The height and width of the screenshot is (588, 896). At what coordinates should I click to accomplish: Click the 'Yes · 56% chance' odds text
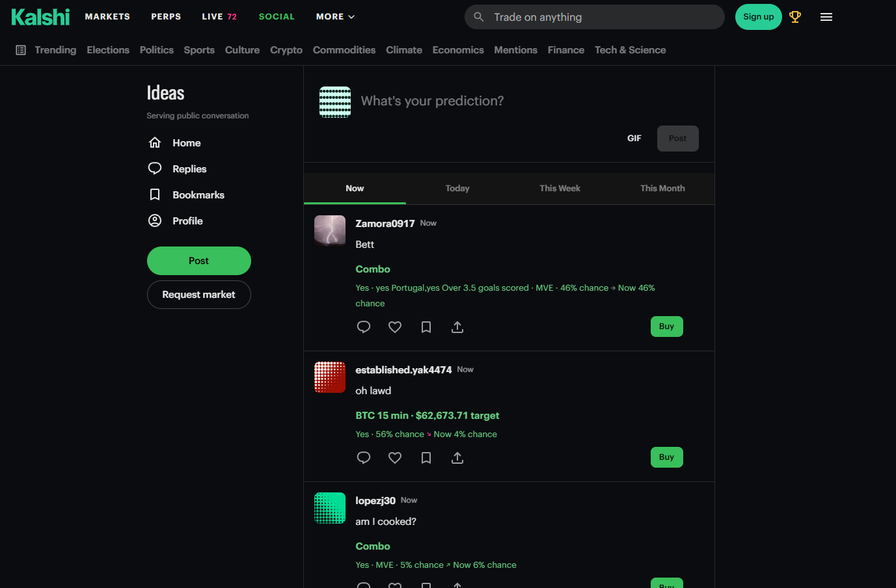(x=390, y=434)
